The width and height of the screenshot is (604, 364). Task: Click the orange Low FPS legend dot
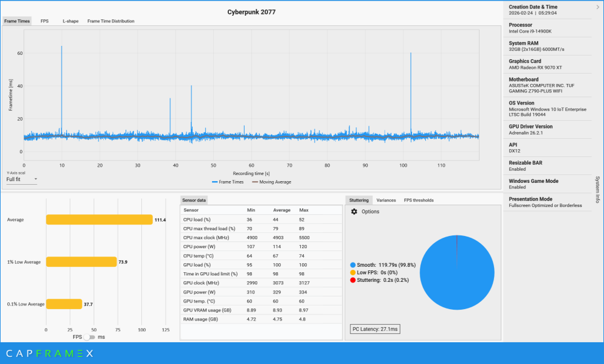pos(353,272)
